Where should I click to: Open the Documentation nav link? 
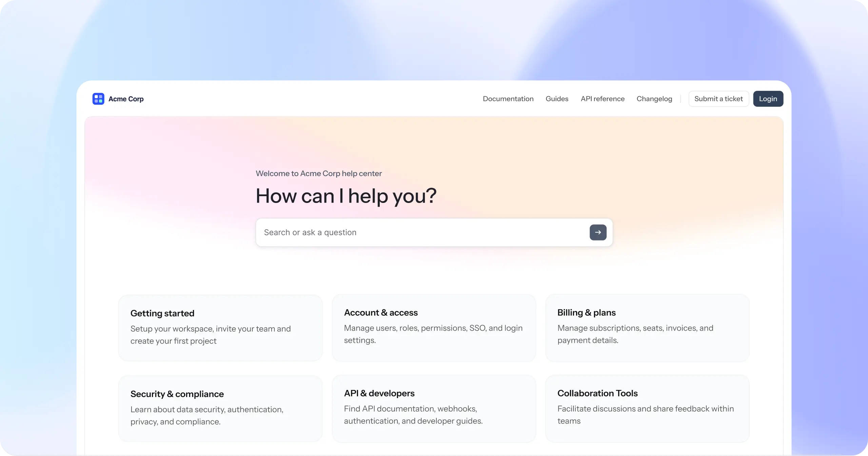(x=508, y=99)
